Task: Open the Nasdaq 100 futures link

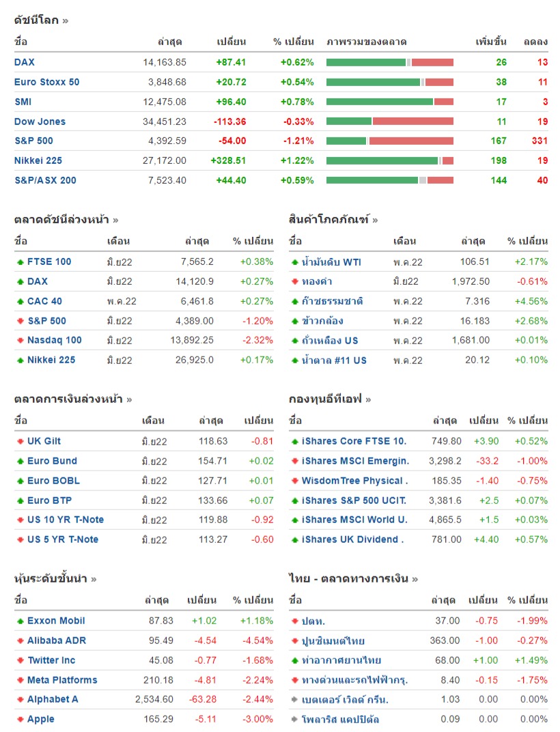Action: 54,340
